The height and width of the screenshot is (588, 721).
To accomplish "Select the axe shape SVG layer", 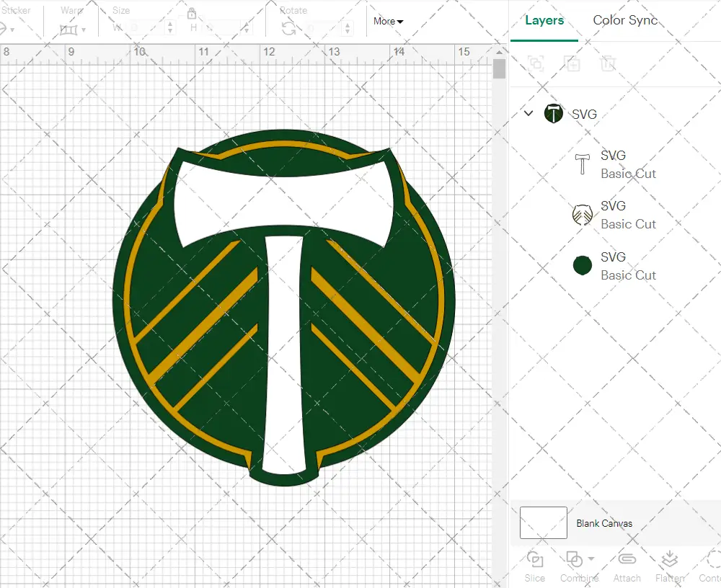I will coord(616,164).
